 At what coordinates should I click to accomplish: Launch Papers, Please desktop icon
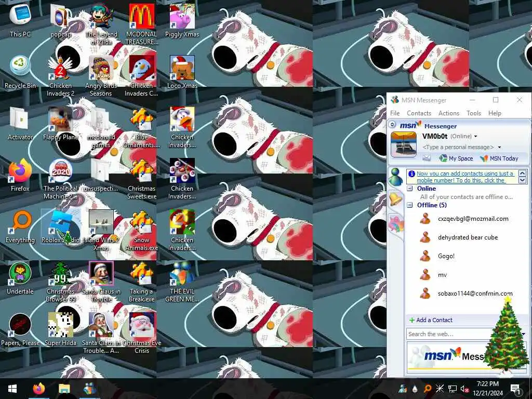[x=20, y=330]
